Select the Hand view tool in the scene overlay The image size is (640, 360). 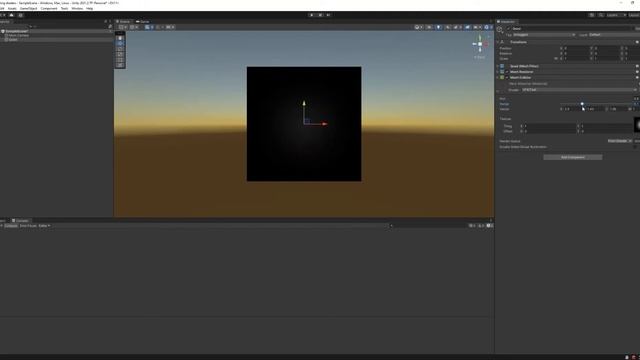point(120,38)
